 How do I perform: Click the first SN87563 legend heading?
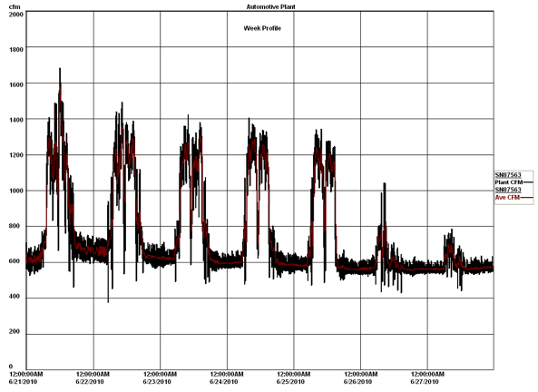[x=508, y=175]
